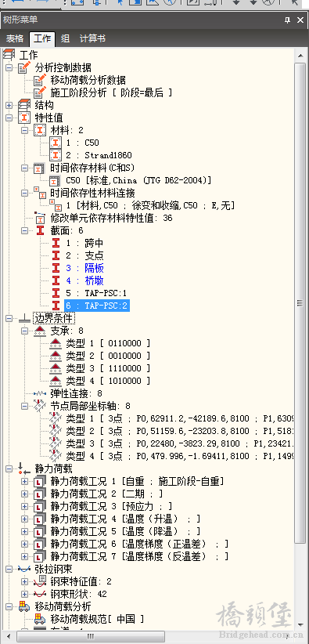Click the 张拉钢束 tendon icon
Viewport: 309px width, 644px height.
(x=24, y=570)
